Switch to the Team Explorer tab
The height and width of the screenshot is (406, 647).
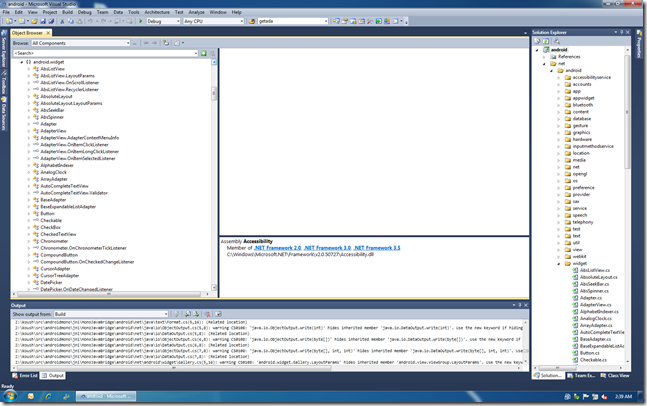[581, 375]
